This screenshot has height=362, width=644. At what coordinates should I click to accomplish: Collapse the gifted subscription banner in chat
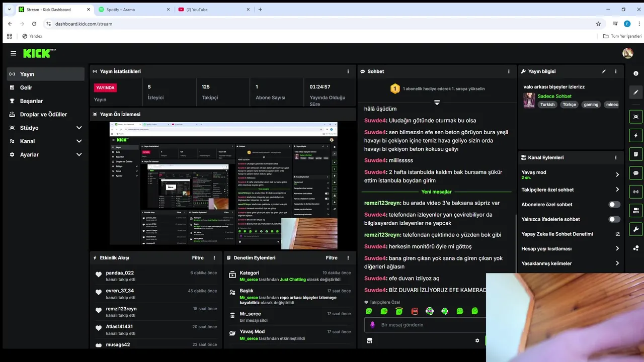437,102
